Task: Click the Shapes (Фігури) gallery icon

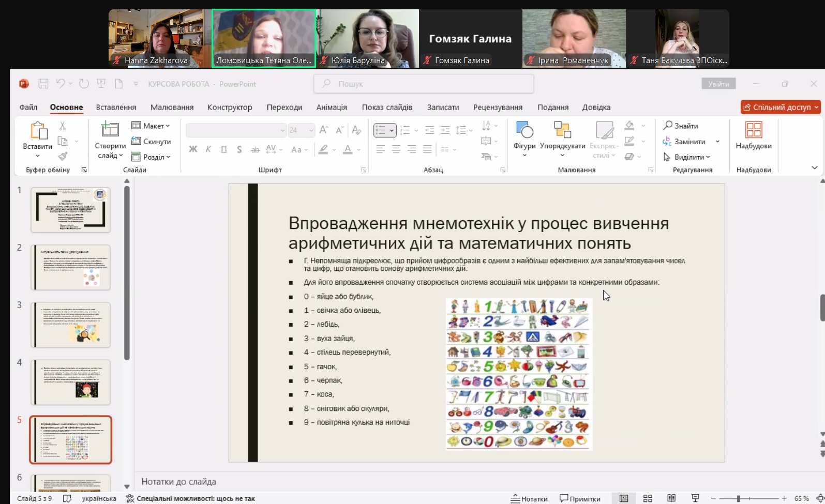Action: pos(524,130)
